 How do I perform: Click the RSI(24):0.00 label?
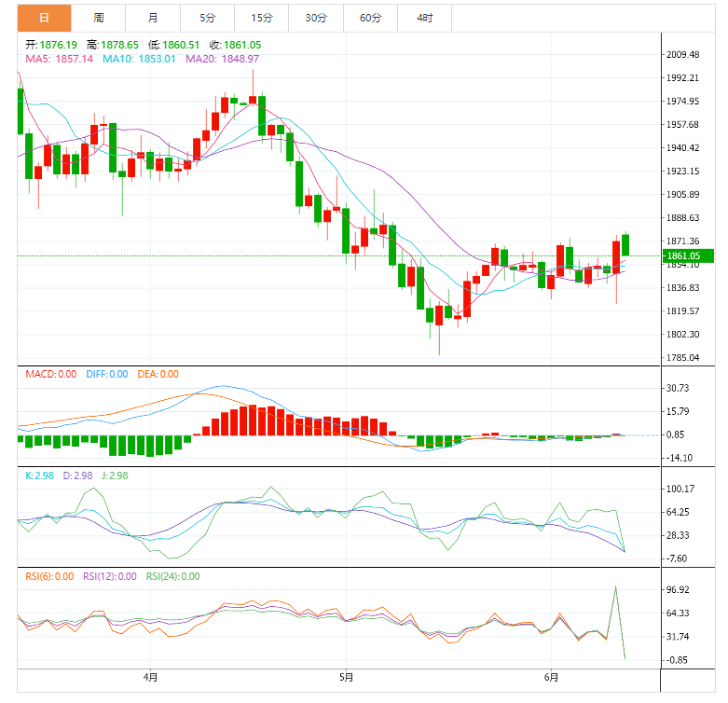coord(173,577)
